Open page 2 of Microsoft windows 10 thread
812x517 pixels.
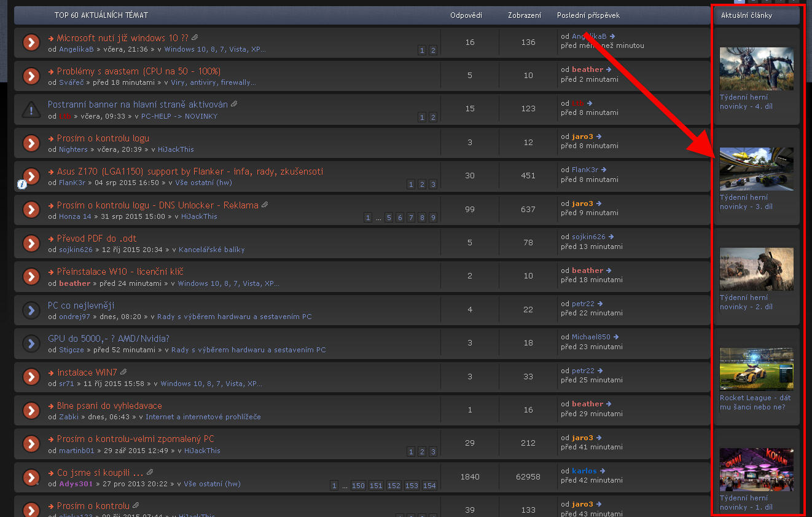(433, 50)
